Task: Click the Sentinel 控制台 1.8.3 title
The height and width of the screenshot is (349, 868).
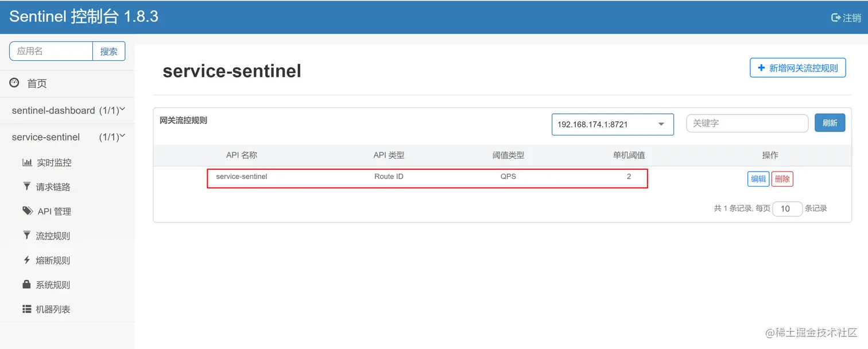Action: coord(84,17)
